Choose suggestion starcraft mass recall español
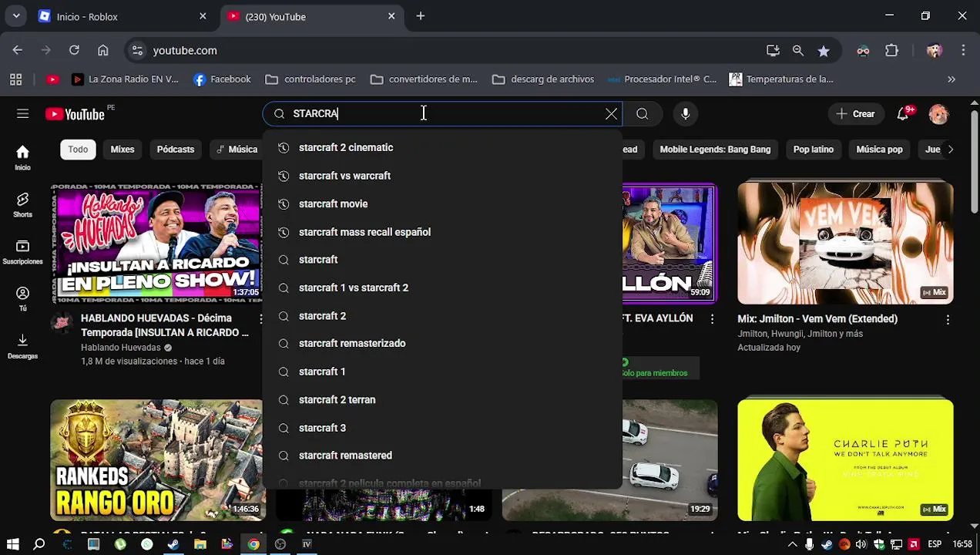Image resolution: width=980 pixels, height=555 pixels. pos(442,232)
